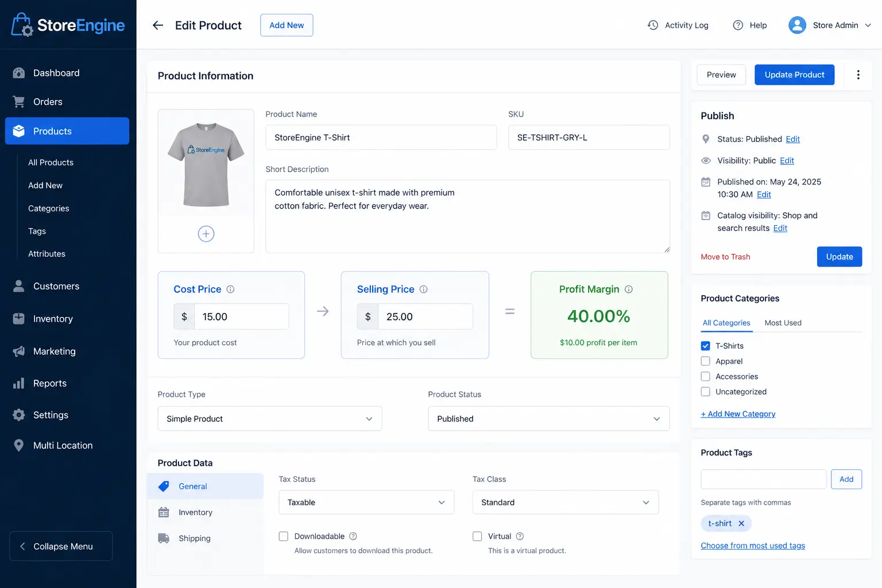Image resolution: width=882 pixels, height=588 pixels.
Task: Enable the Virtual checkbox
Action: pos(477,536)
